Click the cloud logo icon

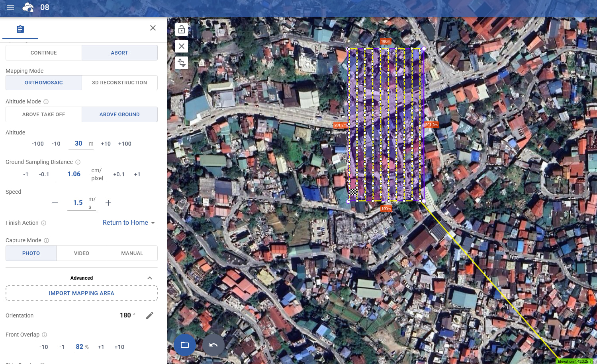(28, 7)
